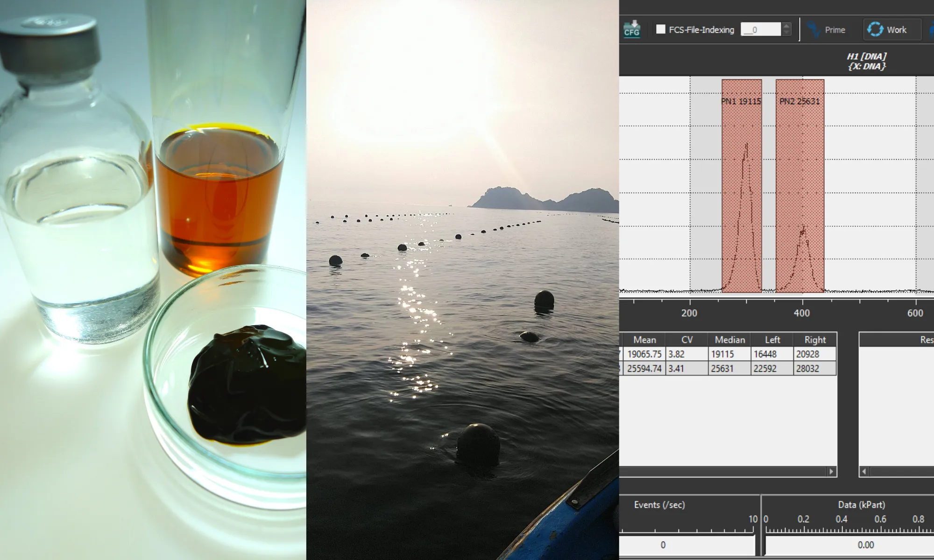The image size is (934, 560).
Task: Click the Prime pipette icon
Action: click(814, 29)
